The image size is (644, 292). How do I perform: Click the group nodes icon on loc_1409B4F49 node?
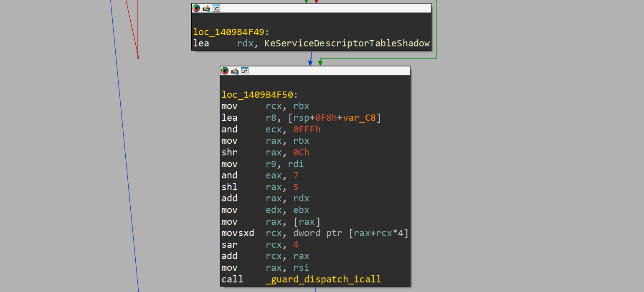(216, 8)
